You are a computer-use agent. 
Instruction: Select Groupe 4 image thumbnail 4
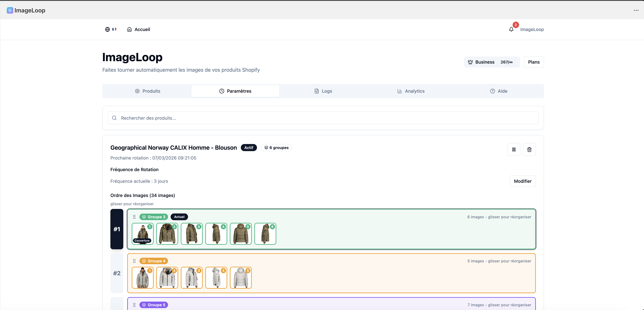216,278
